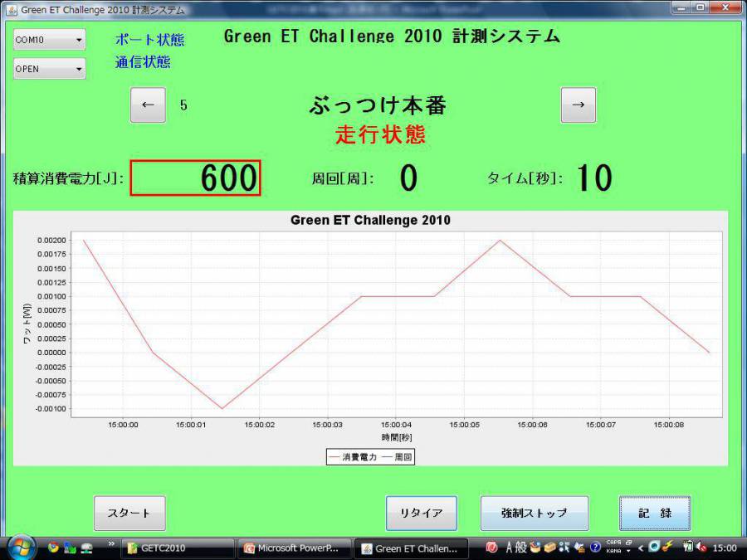
Task: Open the language bar options arrow
Action: [628, 551]
